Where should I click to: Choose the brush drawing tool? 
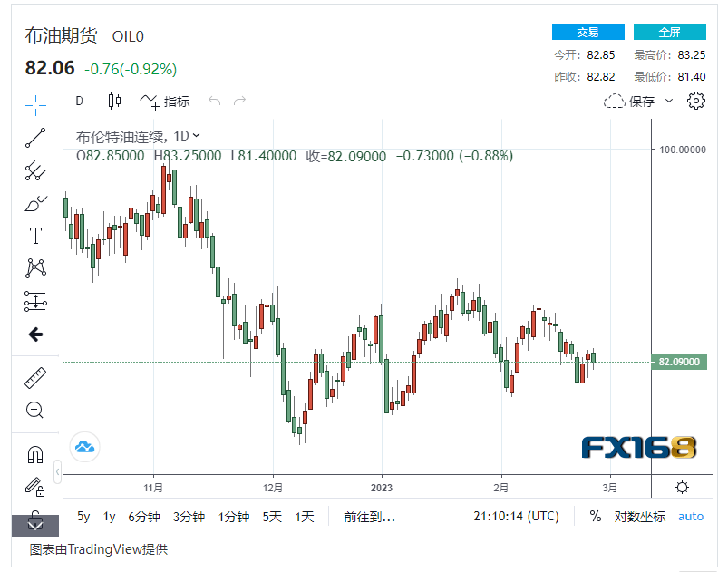point(35,203)
